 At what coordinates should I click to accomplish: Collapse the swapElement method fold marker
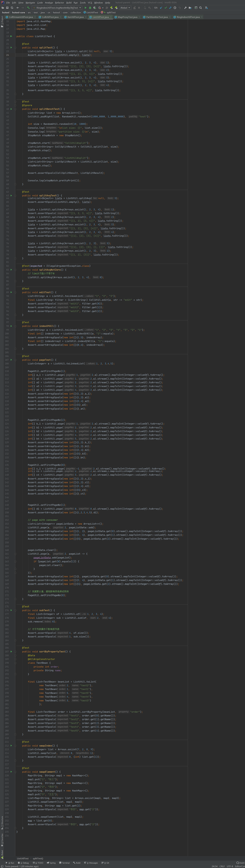[15, 772]
